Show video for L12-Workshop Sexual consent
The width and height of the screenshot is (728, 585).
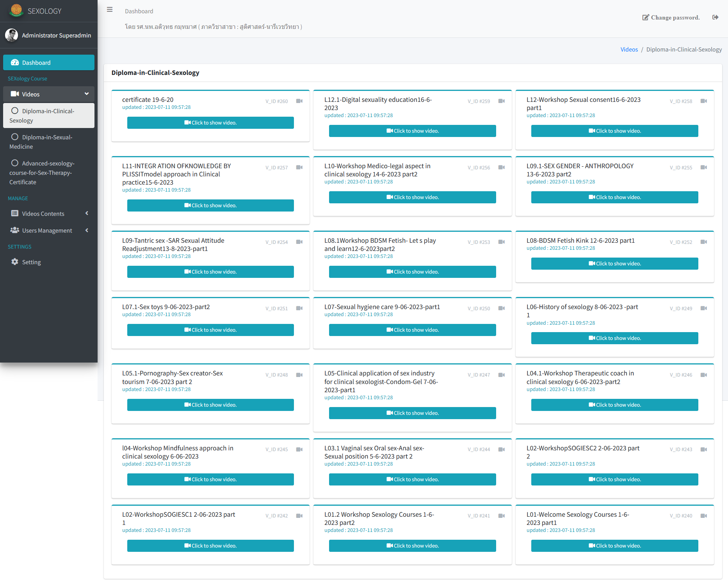(615, 131)
